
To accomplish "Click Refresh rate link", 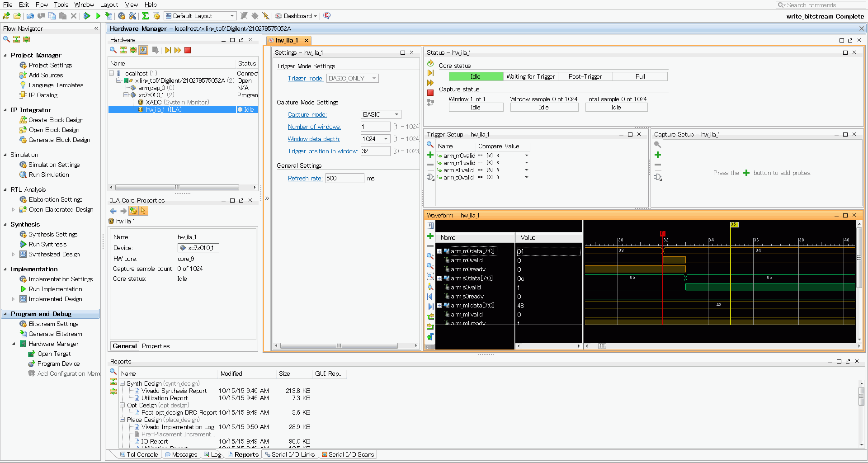I will [305, 178].
